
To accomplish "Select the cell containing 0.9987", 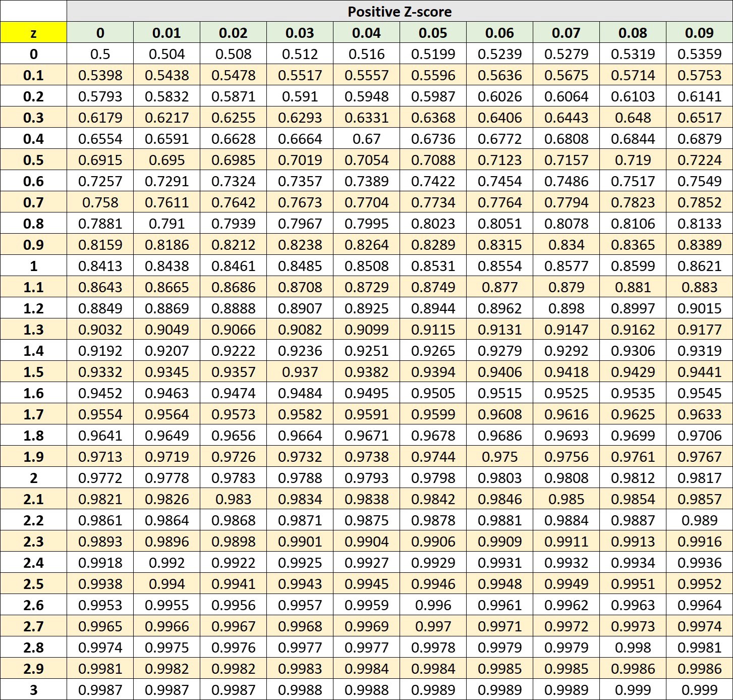I will click(99, 689).
